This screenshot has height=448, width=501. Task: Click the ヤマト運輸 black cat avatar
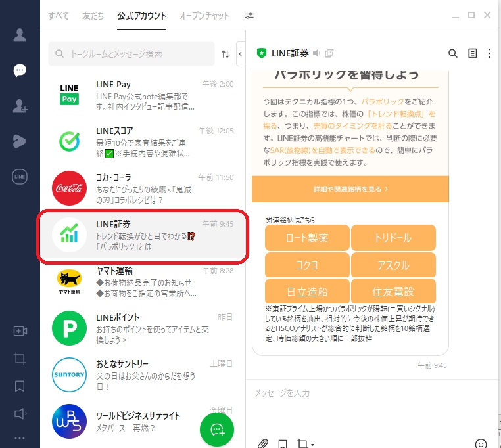[69, 281]
